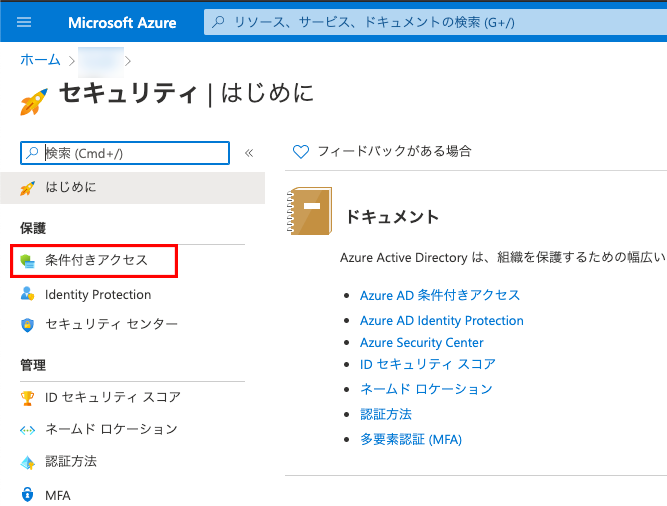Open the hamburger portal menu
The image size is (667, 506).
(24, 22)
